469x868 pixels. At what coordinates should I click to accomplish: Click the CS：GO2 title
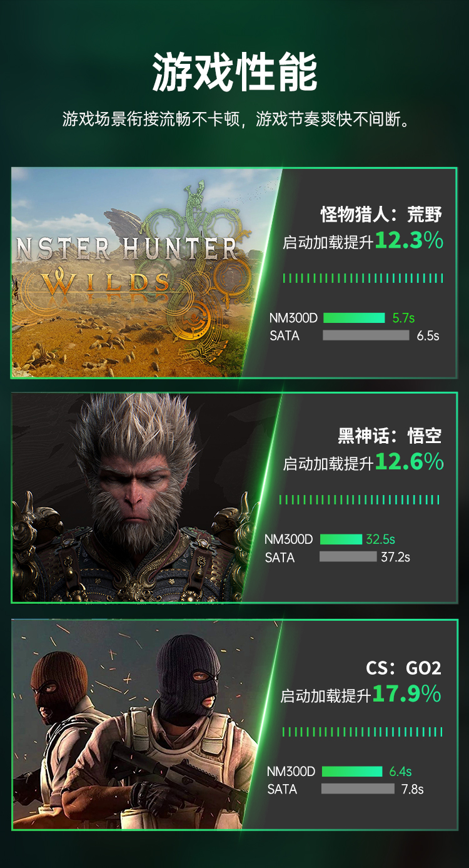point(403,668)
